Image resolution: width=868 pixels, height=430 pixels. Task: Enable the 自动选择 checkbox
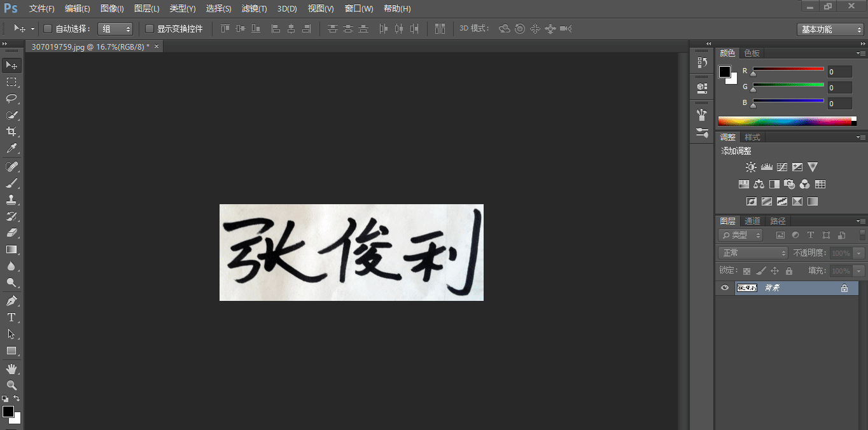pos(48,29)
